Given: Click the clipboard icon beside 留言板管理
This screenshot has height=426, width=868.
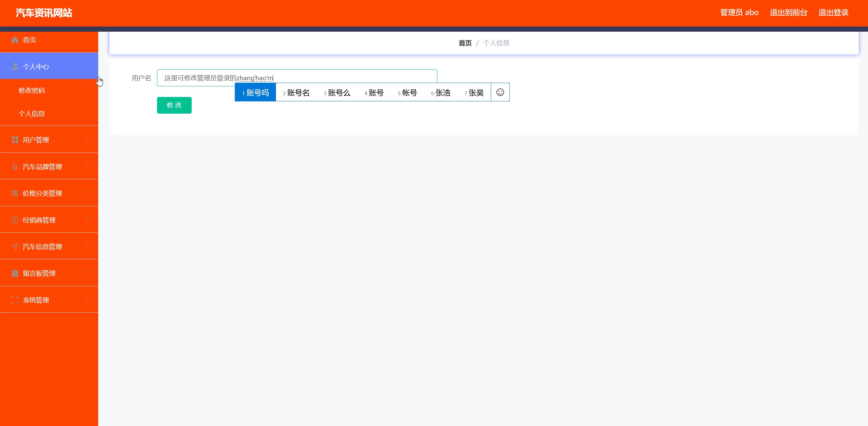Looking at the screenshot, I should click(x=15, y=273).
